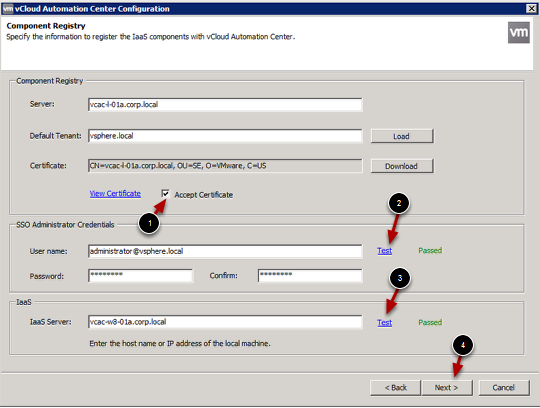Click the Download certificate button
The image size is (540, 408).
402,166
